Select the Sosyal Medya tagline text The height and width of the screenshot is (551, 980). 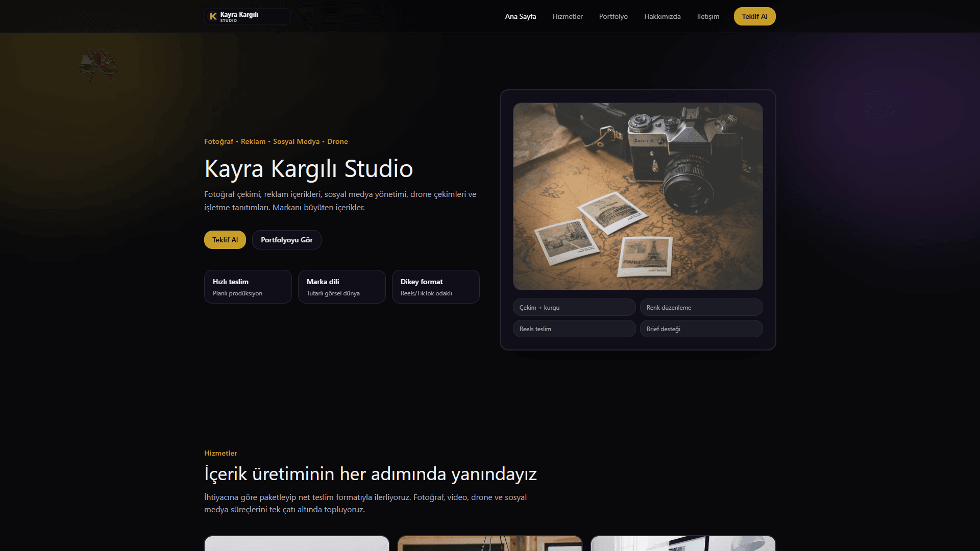[296, 141]
